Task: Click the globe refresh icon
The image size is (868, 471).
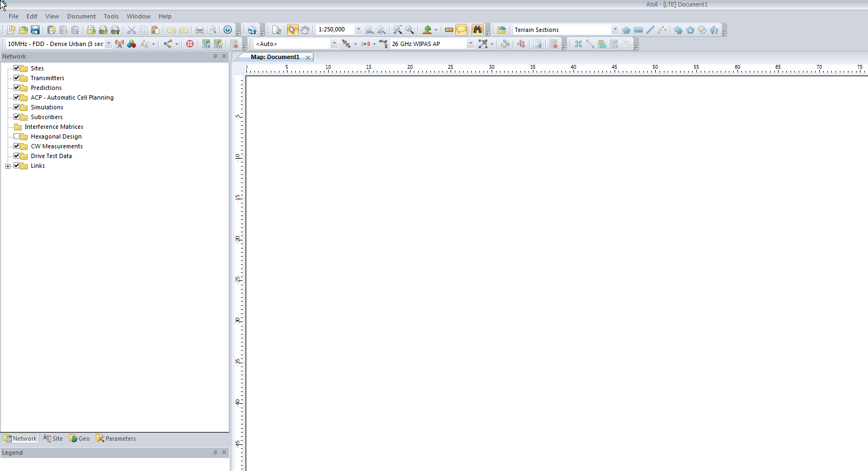Action: tap(252, 30)
